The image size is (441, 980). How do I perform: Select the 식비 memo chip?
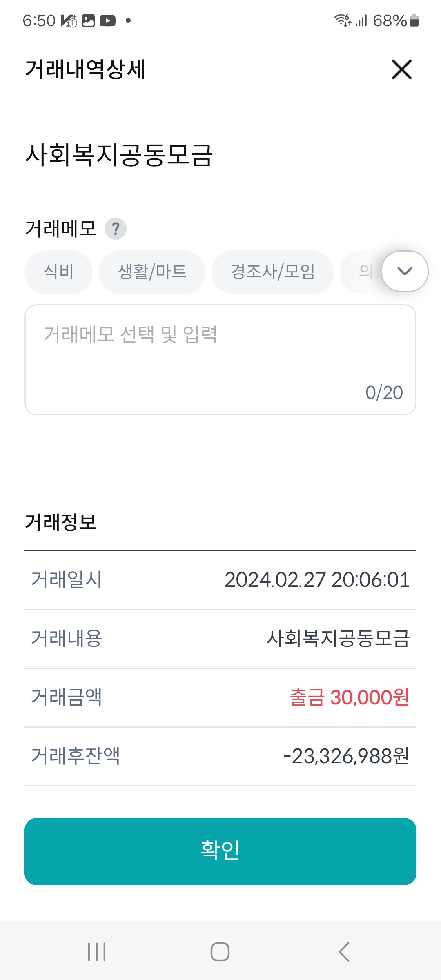59,272
